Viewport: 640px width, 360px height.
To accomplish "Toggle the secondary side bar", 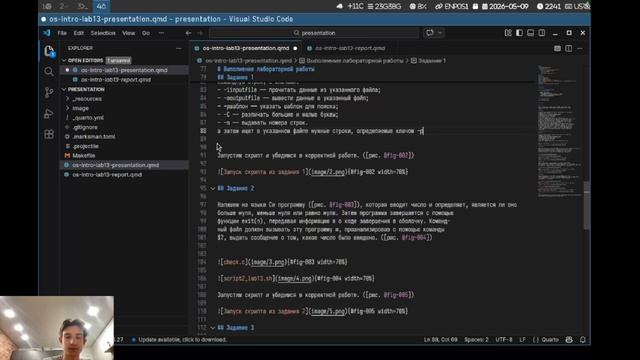I will 542,33.
